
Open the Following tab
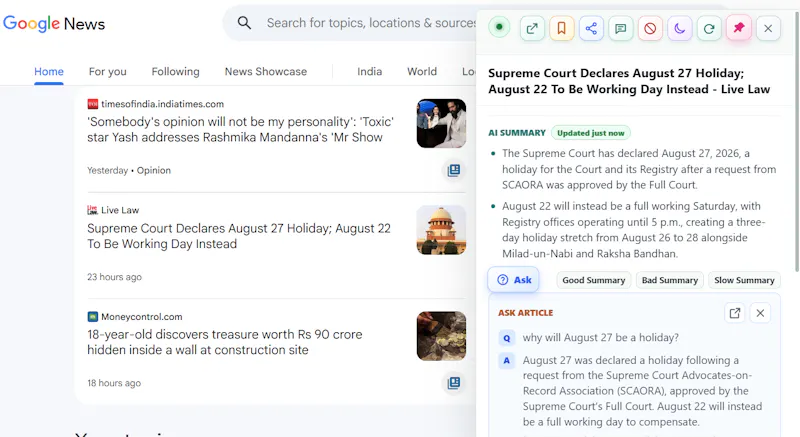[176, 71]
